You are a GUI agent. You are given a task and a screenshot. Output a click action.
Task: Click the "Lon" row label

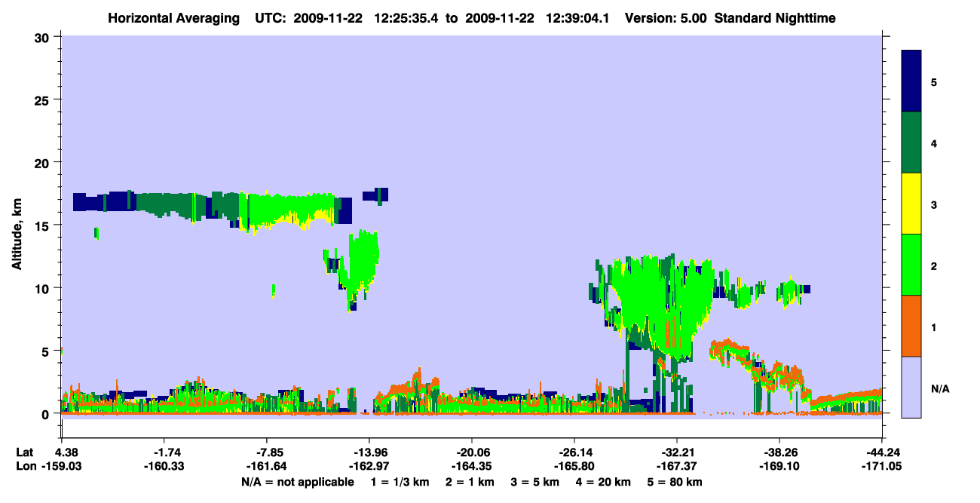pyautogui.click(x=26, y=467)
